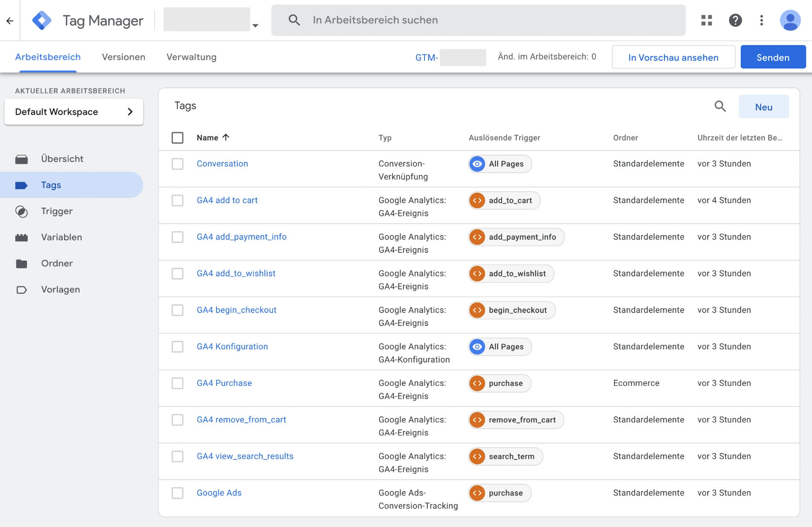Click the Tags table search icon

click(720, 106)
